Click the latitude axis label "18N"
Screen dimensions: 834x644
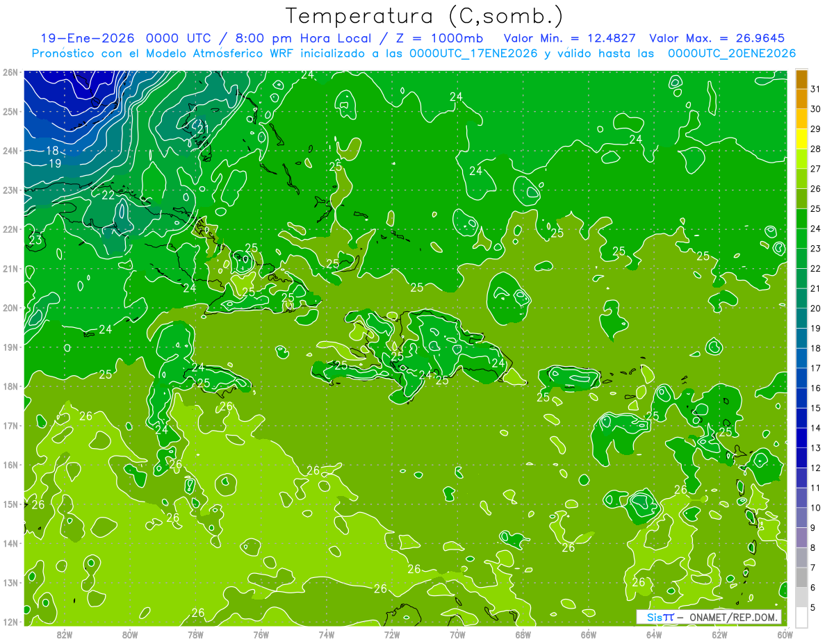10,386
